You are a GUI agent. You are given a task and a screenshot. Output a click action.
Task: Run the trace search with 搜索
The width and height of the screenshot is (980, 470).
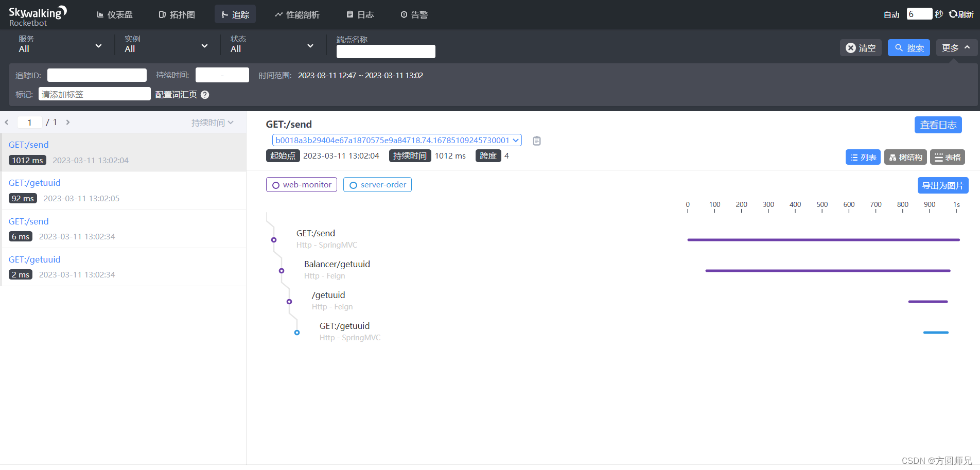909,48
